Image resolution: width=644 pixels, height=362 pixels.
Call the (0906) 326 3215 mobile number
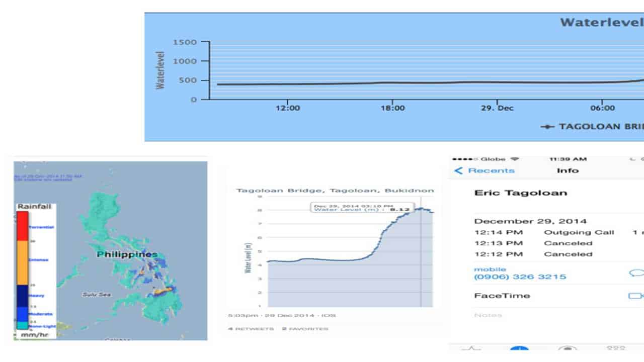(520, 277)
